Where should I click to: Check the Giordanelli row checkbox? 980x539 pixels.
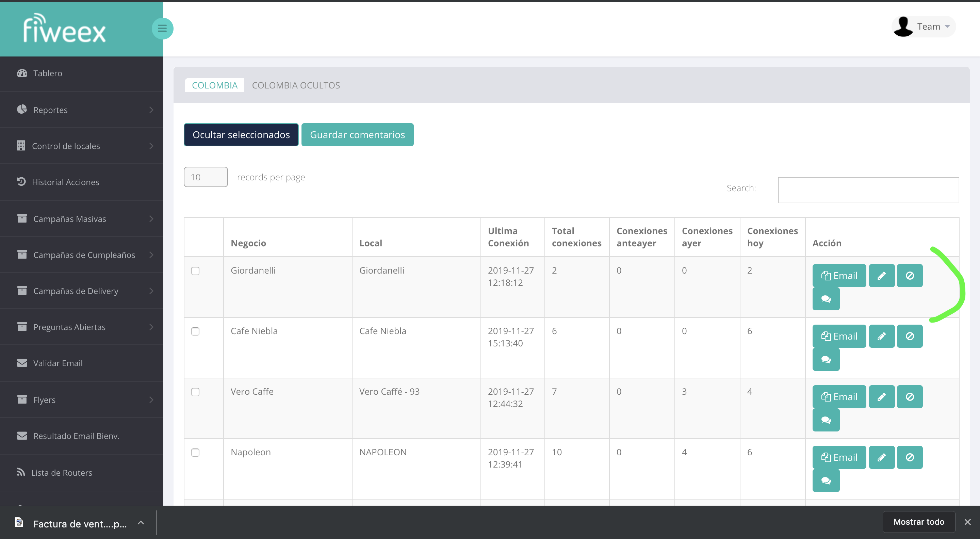195,271
